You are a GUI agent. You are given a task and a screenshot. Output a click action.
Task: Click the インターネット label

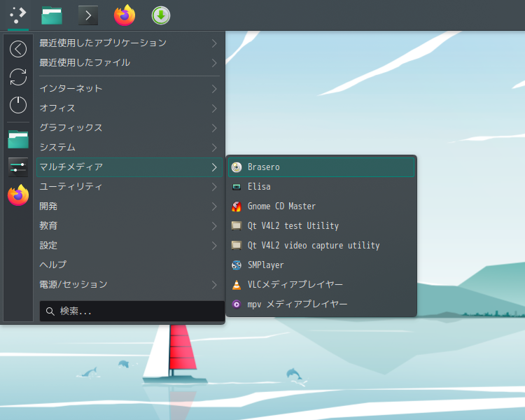tap(71, 89)
